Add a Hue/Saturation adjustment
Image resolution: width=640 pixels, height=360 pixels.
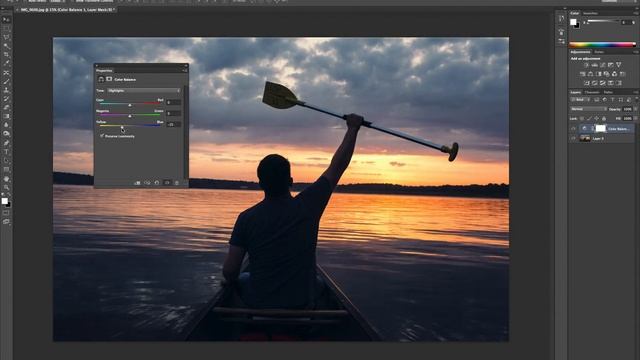582,74
